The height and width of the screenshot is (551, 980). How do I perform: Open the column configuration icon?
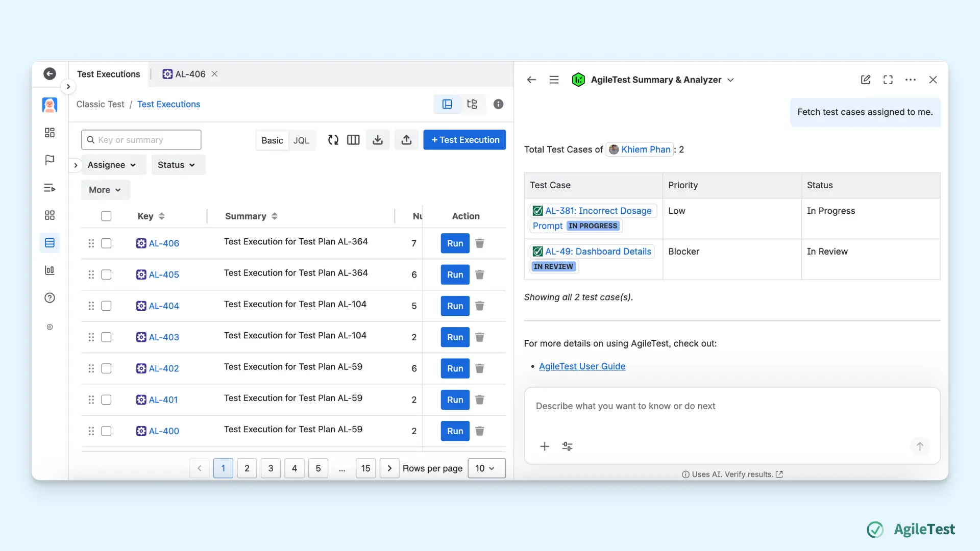(x=353, y=140)
